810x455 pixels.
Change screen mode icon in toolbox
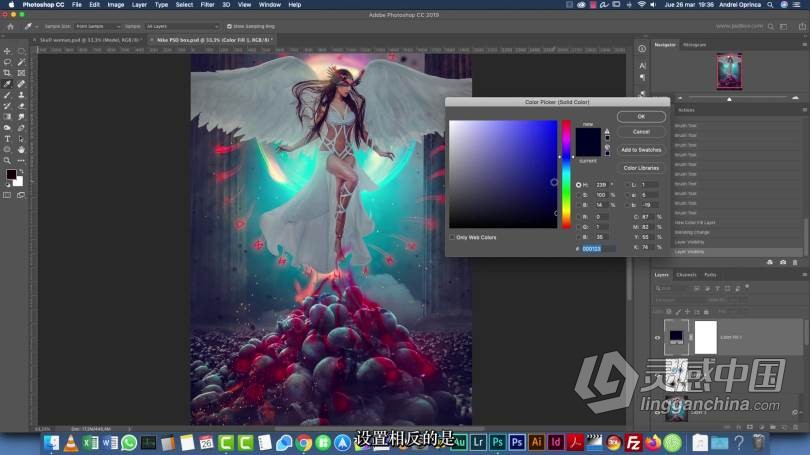click(21, 195)
